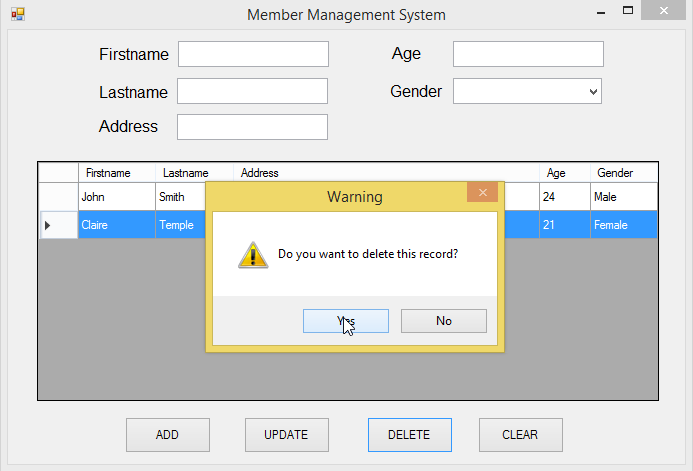The image size is (693, 471).
Task: Click the Lastname column header
Action: [x=194, y=173]
